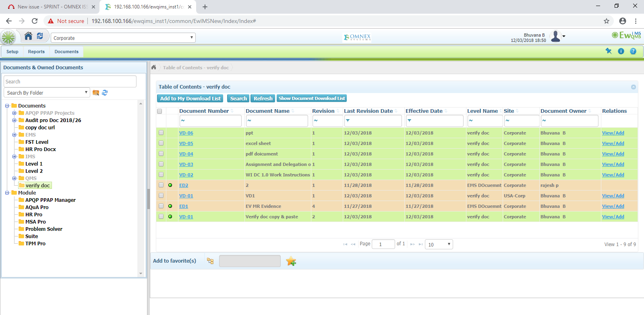Open the Search By Folder dropdown
This screenshot has width=644, height=315.
[x=47, y=93]
